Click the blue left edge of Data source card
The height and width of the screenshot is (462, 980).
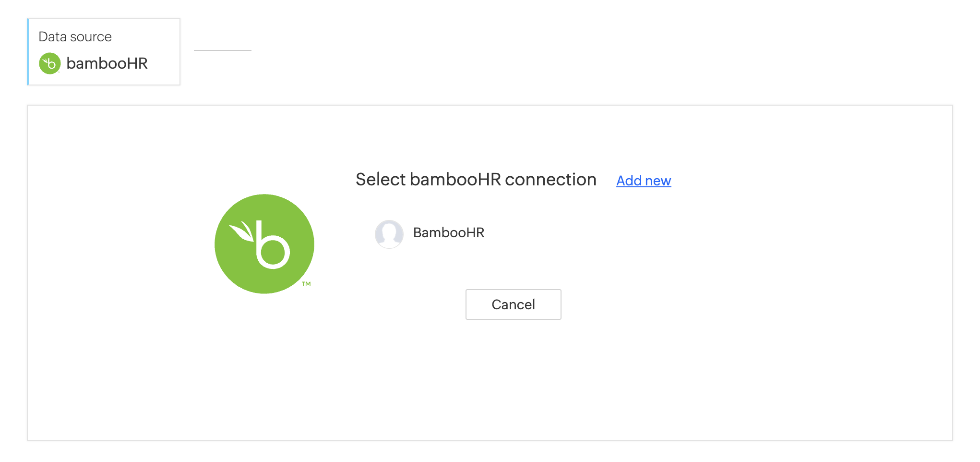point(28,52)
